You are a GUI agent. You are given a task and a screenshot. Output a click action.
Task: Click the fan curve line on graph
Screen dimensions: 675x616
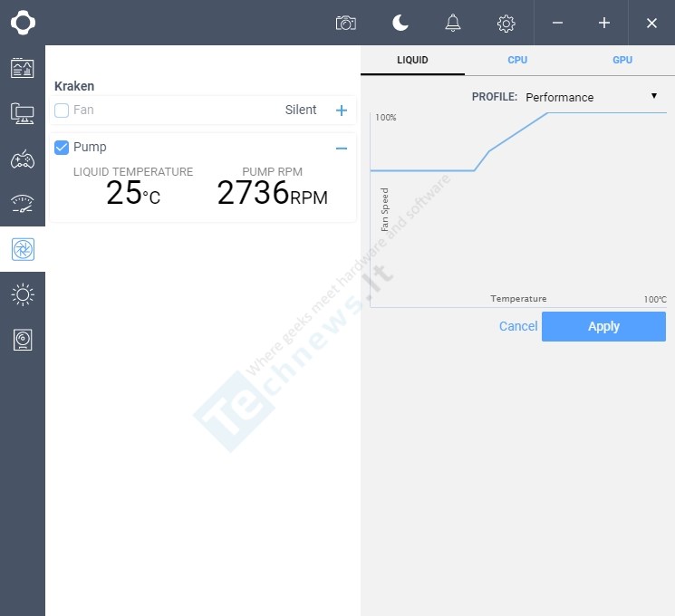point(518,131)
